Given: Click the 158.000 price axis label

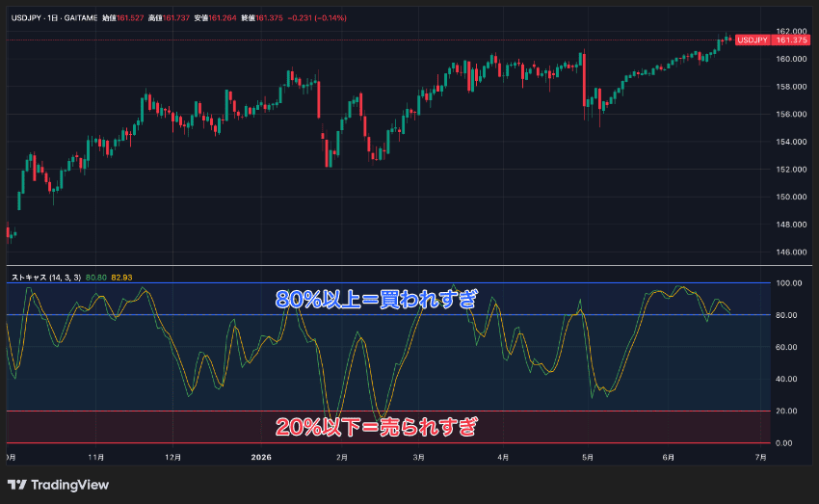Looking at the screenshot, I should (791, 87).
